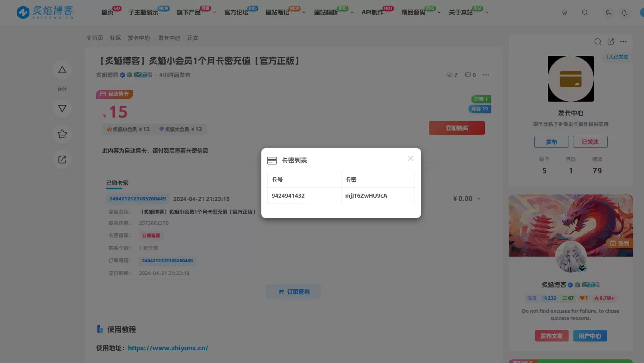The width and height of the screenshot is (644, 363).
Task: Open share icon in 发卡中心 card
Action: (x=610, y=41)
